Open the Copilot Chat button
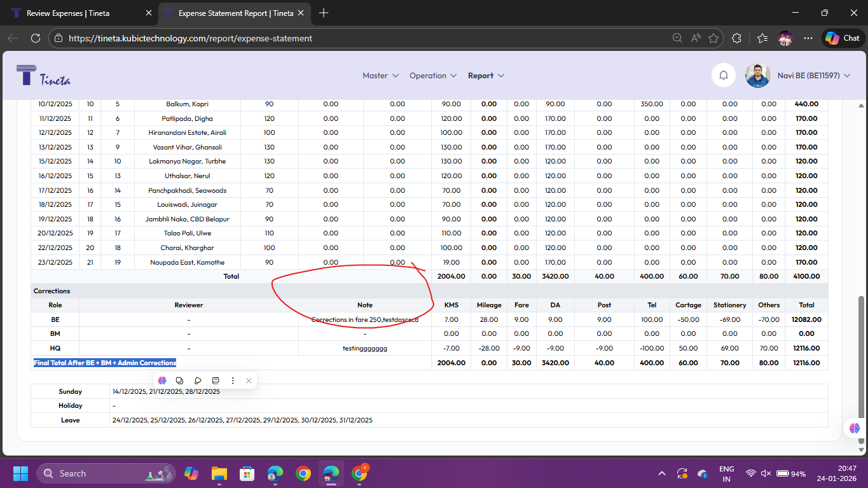Screen dimensions: 868x488 coord(843,38)
